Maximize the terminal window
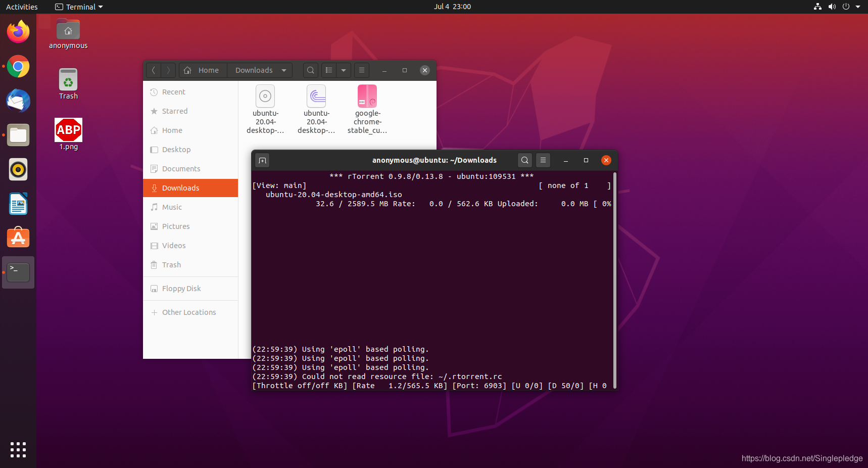 [x=586, y=160]
